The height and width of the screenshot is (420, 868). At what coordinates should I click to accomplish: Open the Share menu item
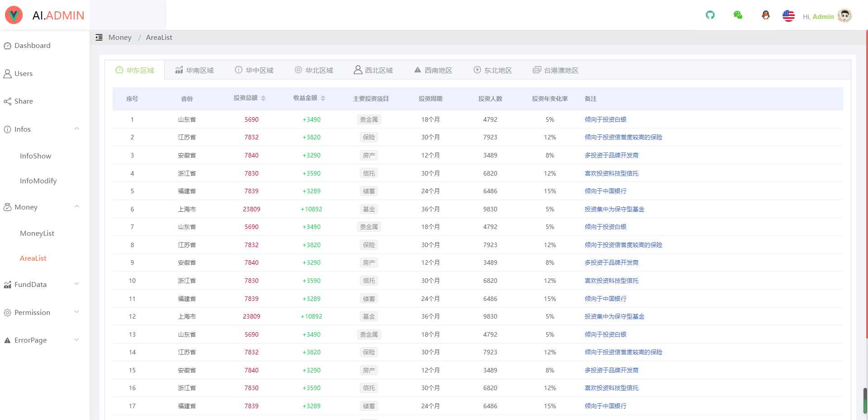point(45,101)
